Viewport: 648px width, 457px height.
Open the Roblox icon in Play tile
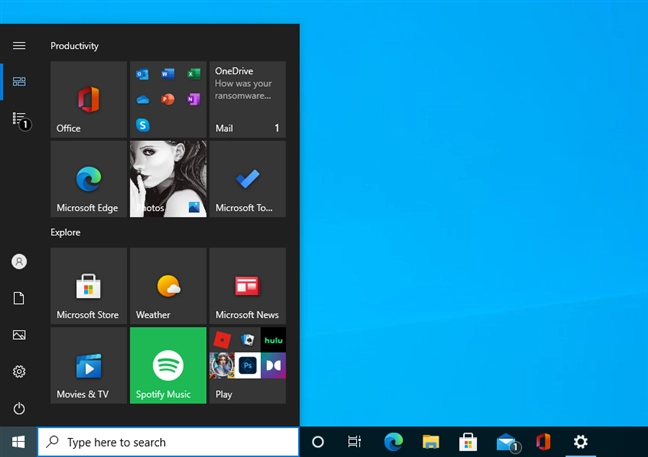click(x=222, y=340)
